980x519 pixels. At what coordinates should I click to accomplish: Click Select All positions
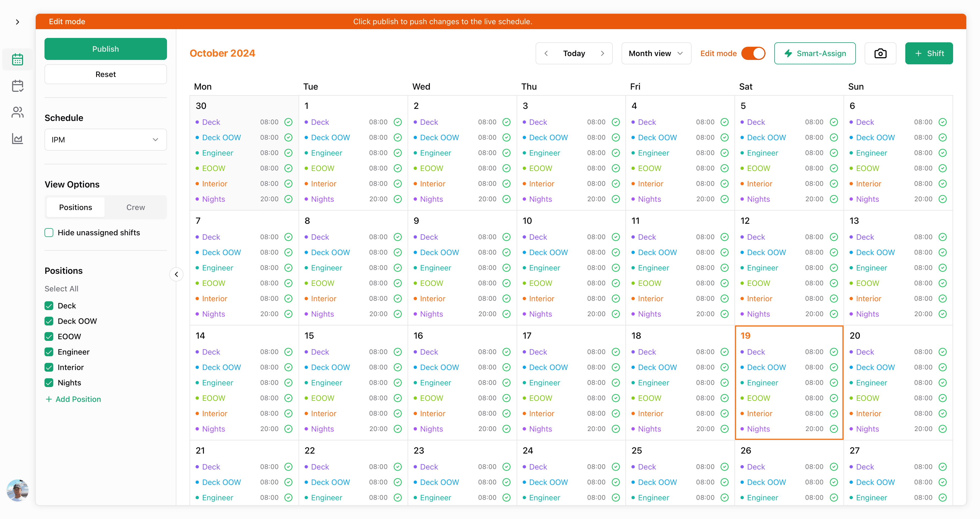pos(61,289)
